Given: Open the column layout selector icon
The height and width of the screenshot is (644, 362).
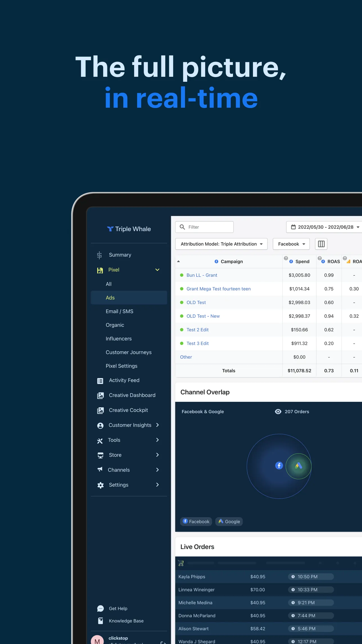Looking at the screenshot, I should (x=321, y=244).
